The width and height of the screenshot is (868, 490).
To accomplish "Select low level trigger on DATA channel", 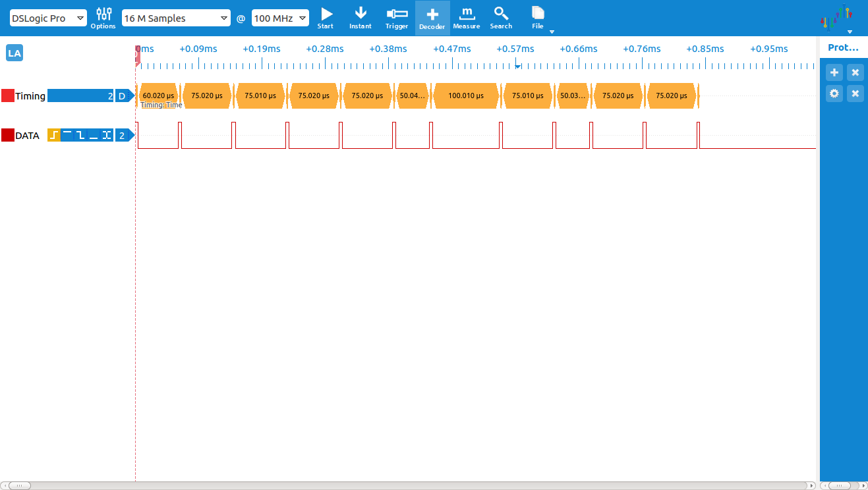I will [x=94, y=136].
